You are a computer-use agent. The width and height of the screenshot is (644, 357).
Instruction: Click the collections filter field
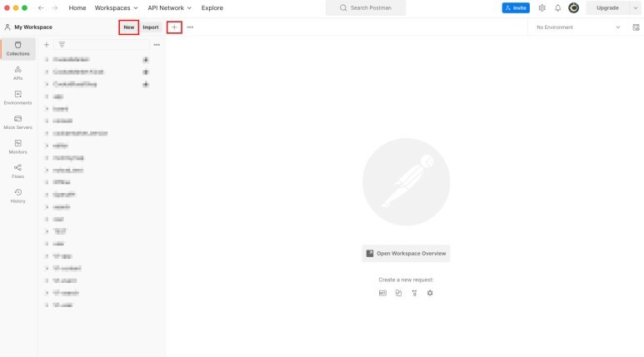(x=102, y=45)
